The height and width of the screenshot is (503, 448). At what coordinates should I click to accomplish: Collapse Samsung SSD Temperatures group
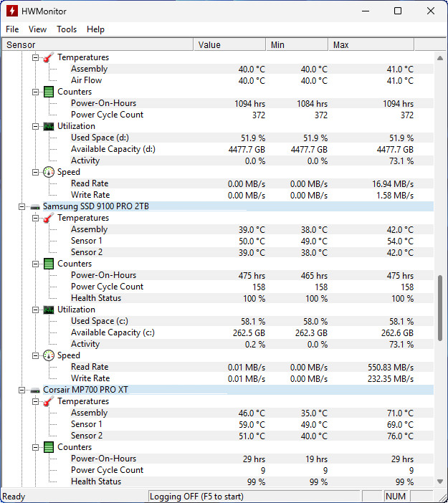35,218
